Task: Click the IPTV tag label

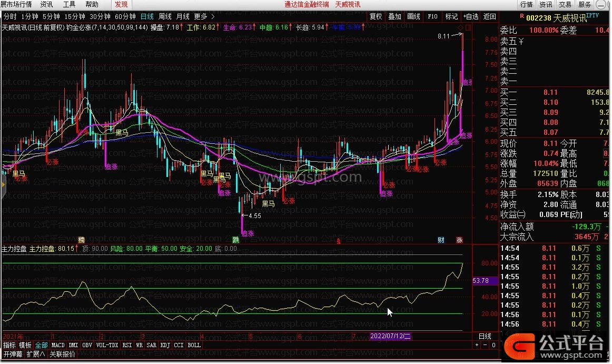Action: click(x=592, y=15)
